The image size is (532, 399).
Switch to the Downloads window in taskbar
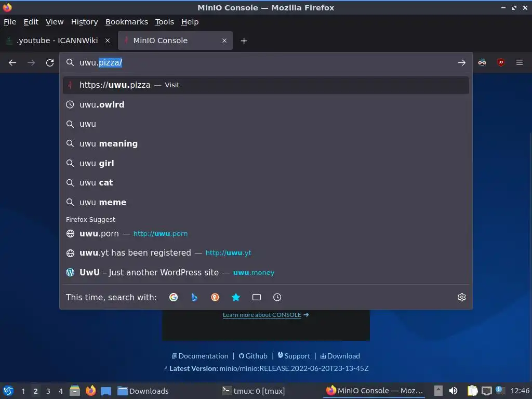pos(143,391)
